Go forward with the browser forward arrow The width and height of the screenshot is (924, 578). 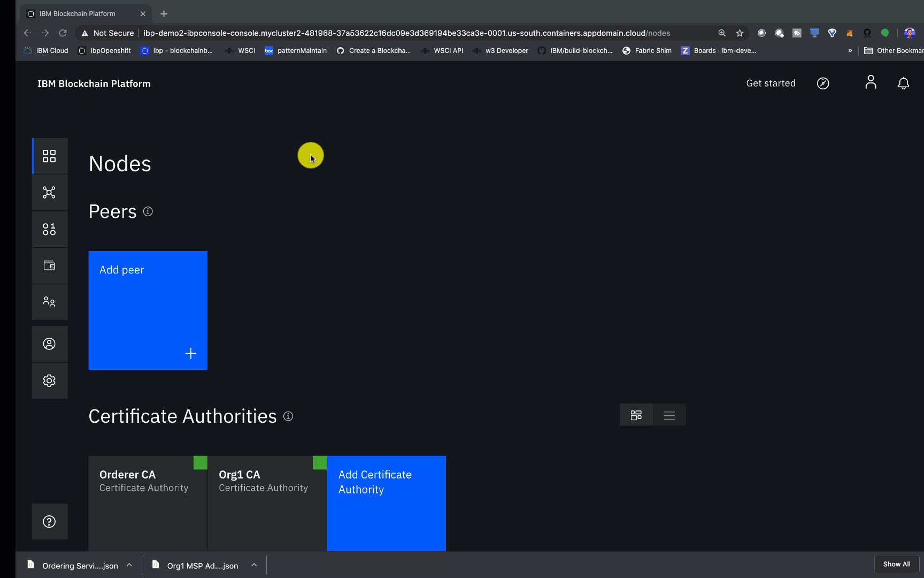tap(45, 33)
